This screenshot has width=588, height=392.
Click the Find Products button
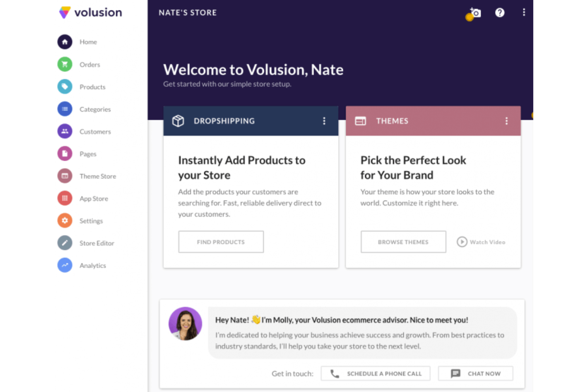pos(221,241)
